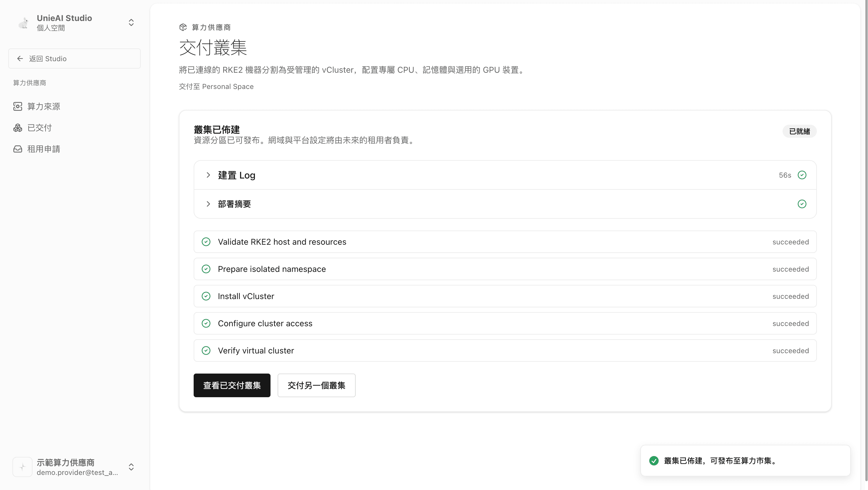
Task: Expand the 建置 Log section chevron
Action: pyautogui.click(x=208, y=175)
